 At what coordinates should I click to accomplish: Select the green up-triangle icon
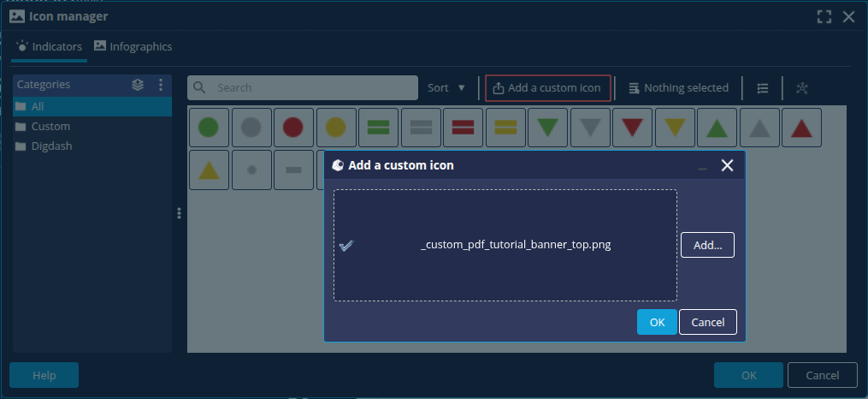tap(717, 128)
